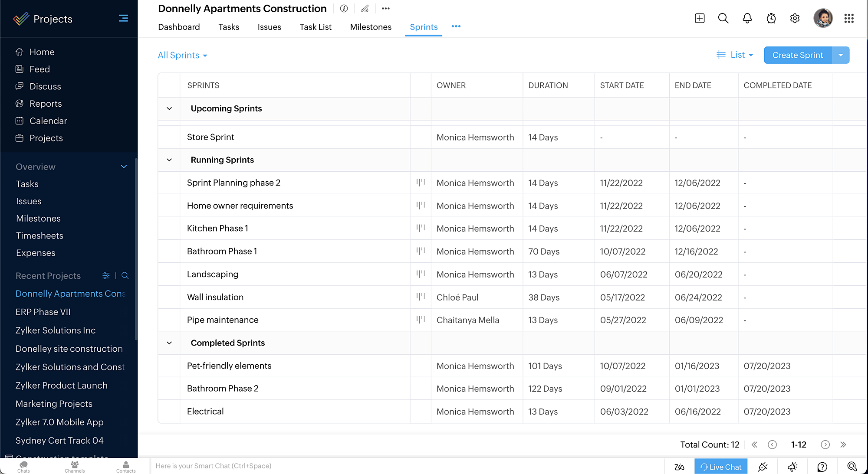The image size is (868, 474).
Task: Open the notifications bell
Action: point(747,18)
